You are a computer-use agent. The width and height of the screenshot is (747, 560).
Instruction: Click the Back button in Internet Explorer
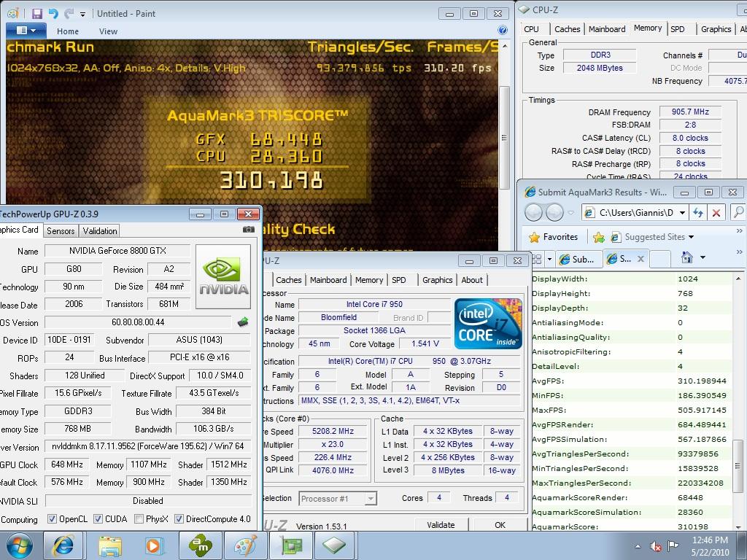coord(533,212)
